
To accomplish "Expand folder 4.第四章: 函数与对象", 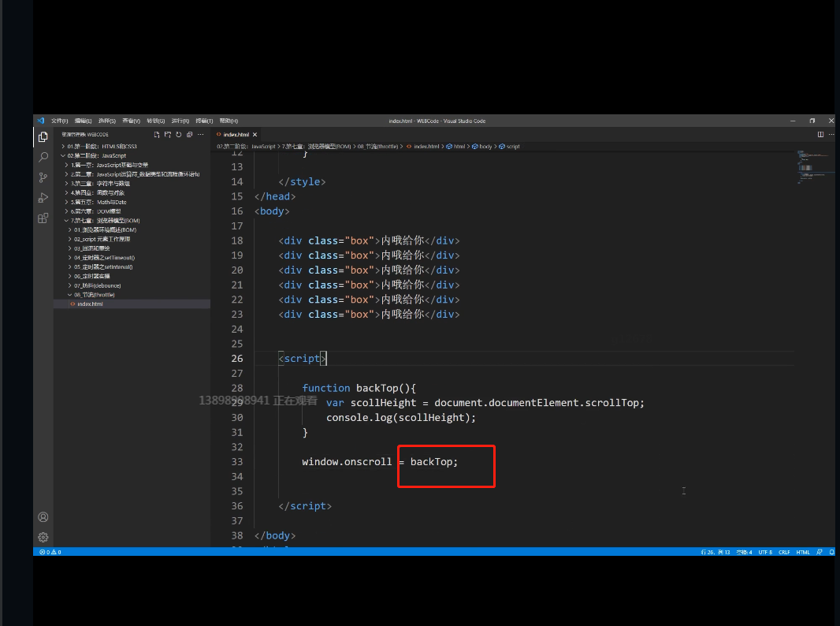I will pyautogui.click(x=132, y=192).
